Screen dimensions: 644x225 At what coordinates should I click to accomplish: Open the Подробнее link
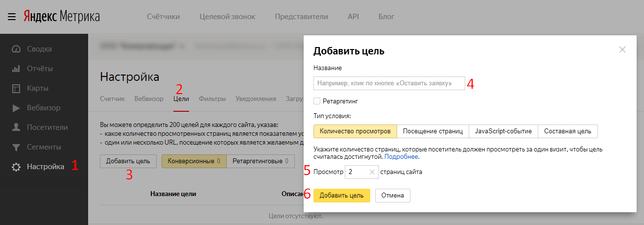tap(401, 157)
